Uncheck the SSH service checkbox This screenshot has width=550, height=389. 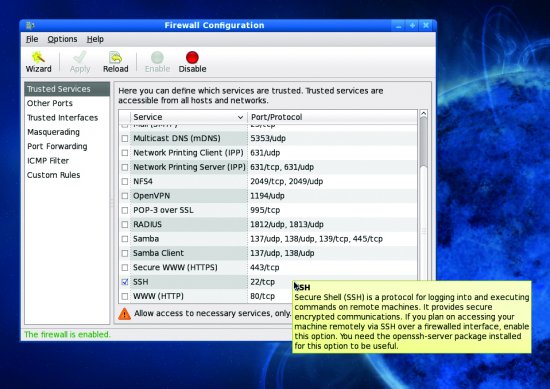[x=125, y=282]
